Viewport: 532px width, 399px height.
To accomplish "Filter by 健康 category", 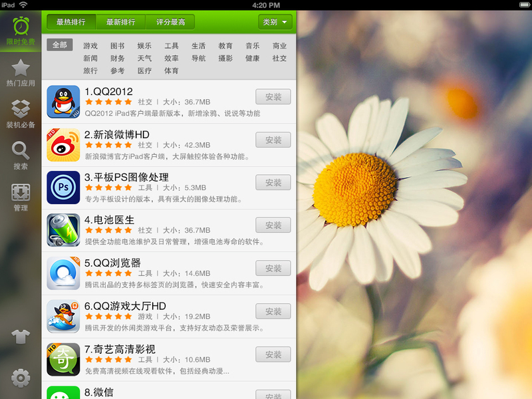I will click(x=253, y=59).
